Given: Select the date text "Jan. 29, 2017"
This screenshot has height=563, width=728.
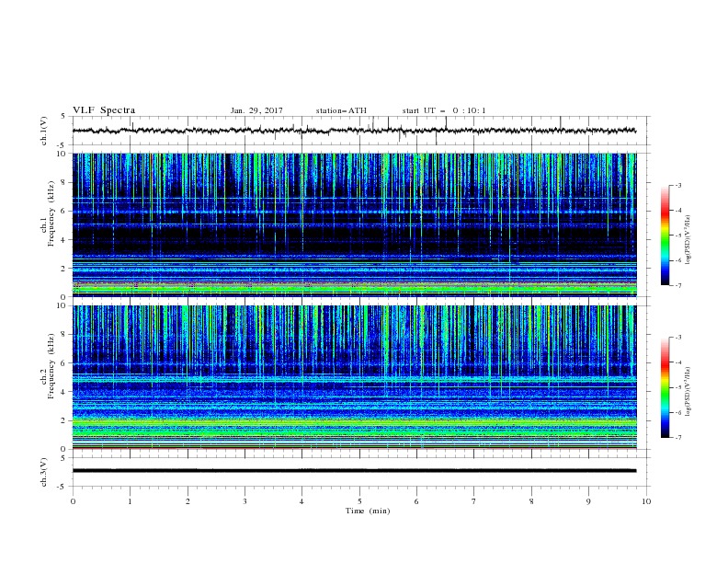Looking at the screenshot, I should coord(256,110).
